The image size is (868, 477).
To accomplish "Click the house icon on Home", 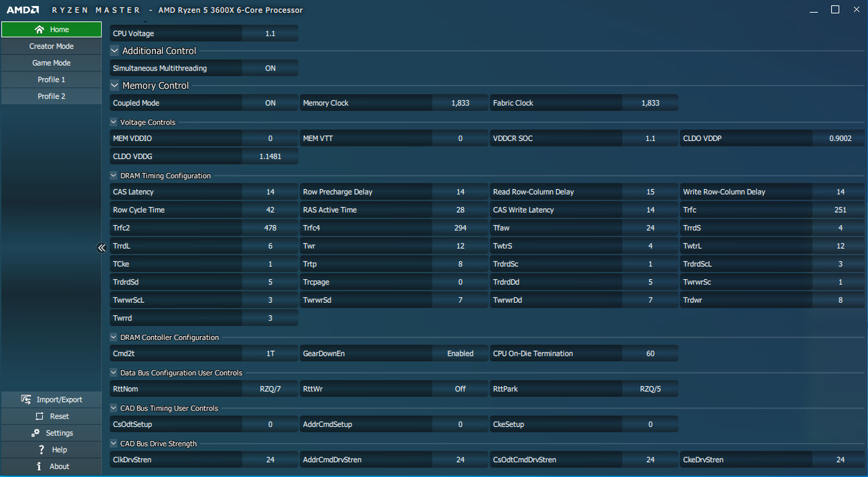I will click(x=39, y=29).
